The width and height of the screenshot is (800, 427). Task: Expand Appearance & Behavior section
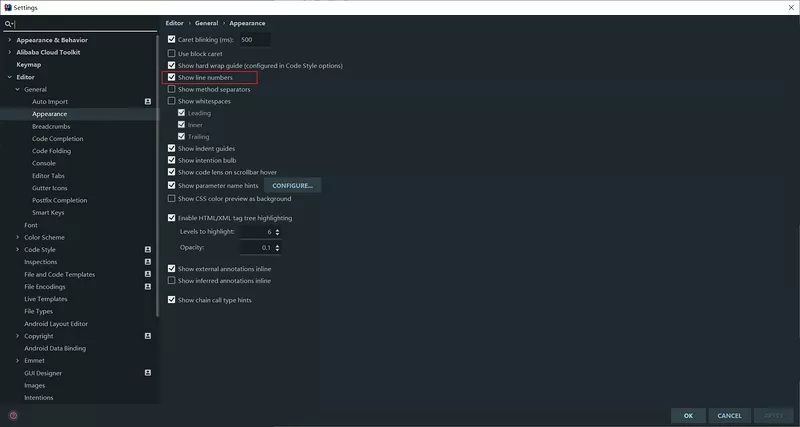9,40
